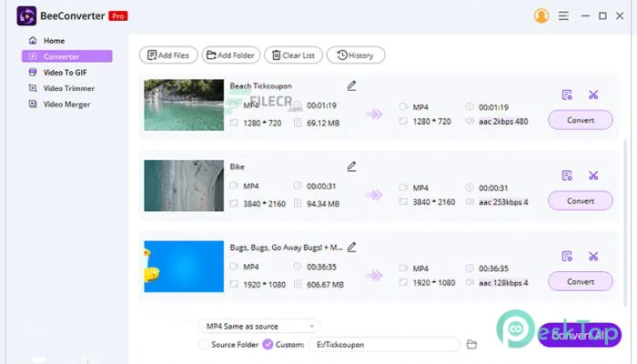Screen dimensions: 637x364
Task: Click the E:/Tickcoupon output path field
Action: pos(384,345)
